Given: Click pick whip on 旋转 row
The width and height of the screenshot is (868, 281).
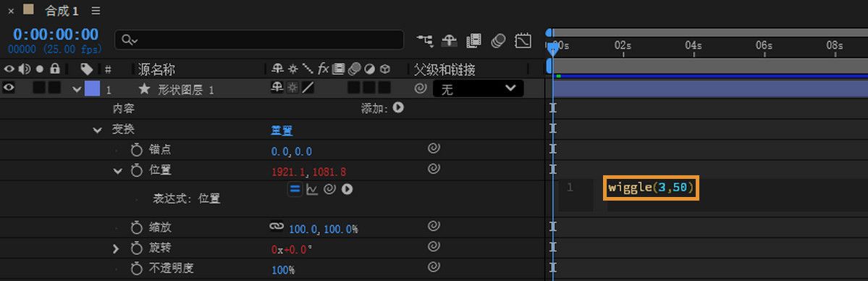Looking at the screenshot, I should tap(434, 247).
